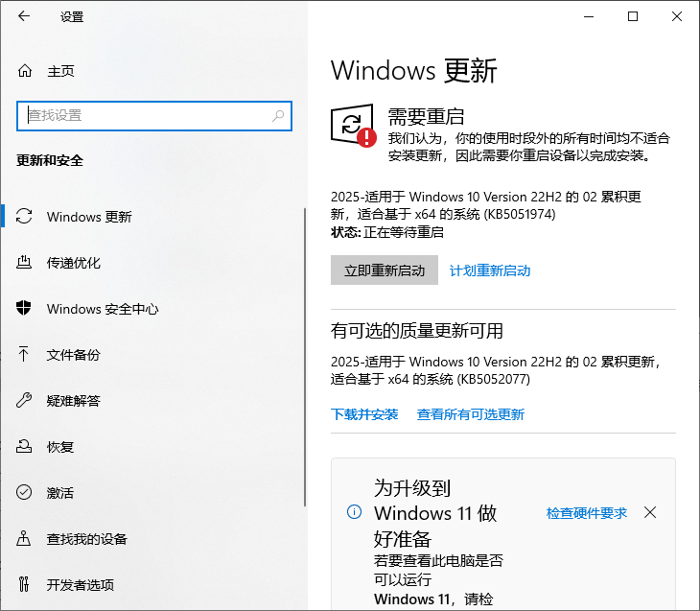Click the 为升级到 Windows 11 做好准备 heading
The image size is (700, 611).
[x=435, y=513]
